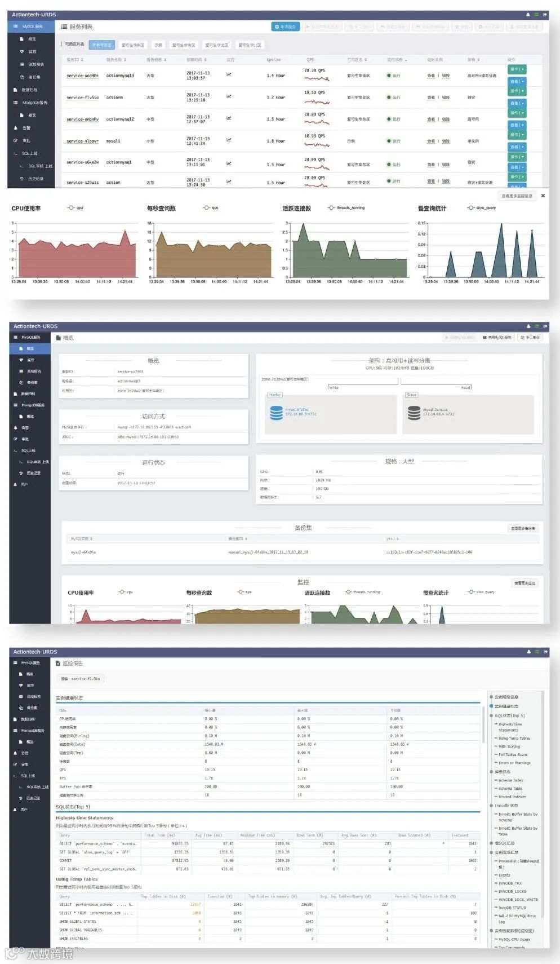
Task: Click the 数据归档 sidebar icon in service list window
Action: coord(16,90)
